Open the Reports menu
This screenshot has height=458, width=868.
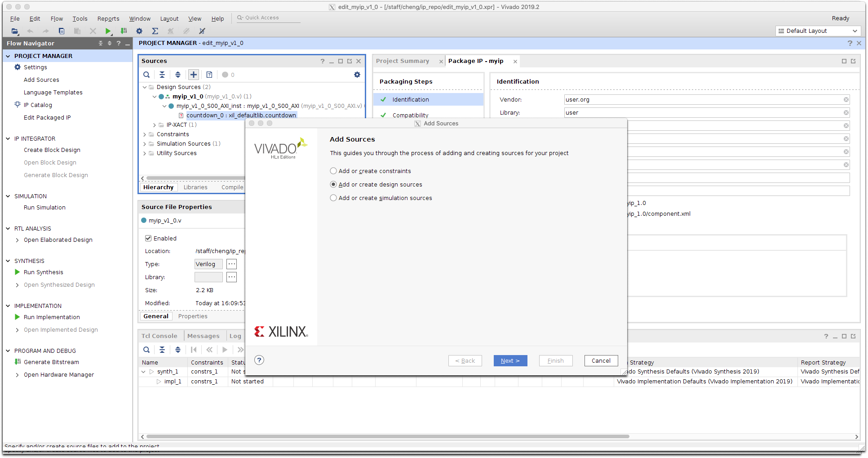coord(108,18)
